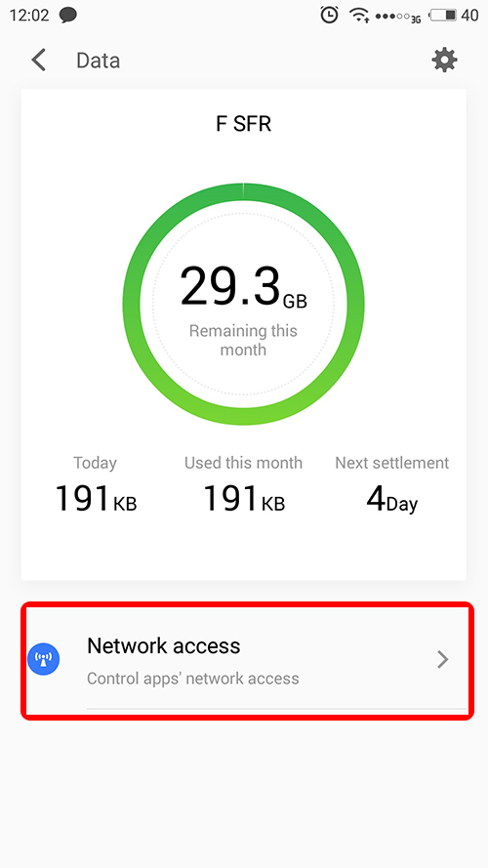Tap the Used this month stat
This screenshot has width=488, height=868.
click(243, 484)
